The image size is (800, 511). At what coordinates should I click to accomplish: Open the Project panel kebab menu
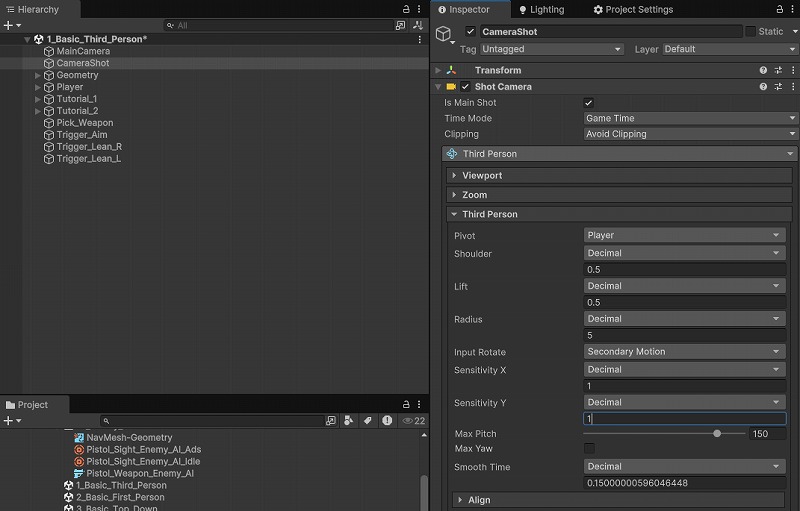coord(419,404)
